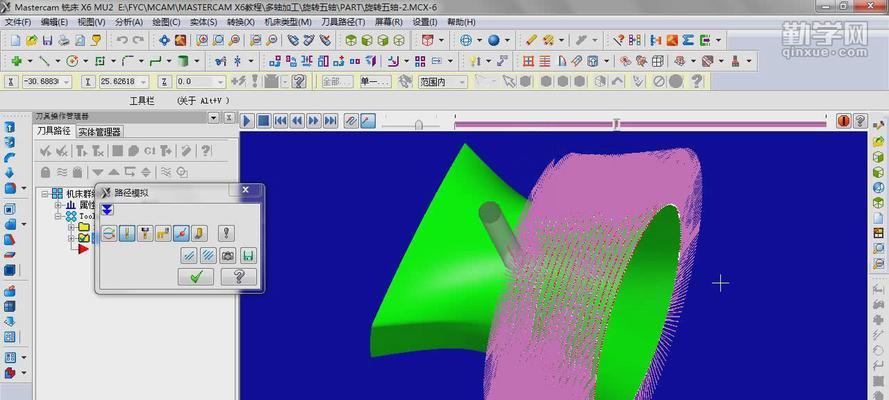
Task: Toggle display tool in 路径模拟 dialog
Action: pyautogui.click(x=127, y=233)
